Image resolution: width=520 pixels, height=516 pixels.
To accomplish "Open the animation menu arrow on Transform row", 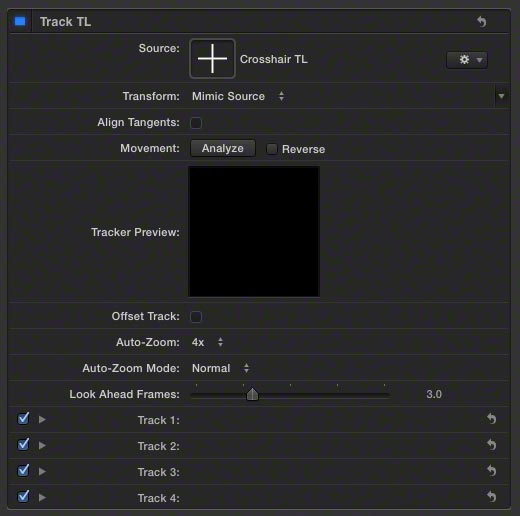I will pos(501,96).
